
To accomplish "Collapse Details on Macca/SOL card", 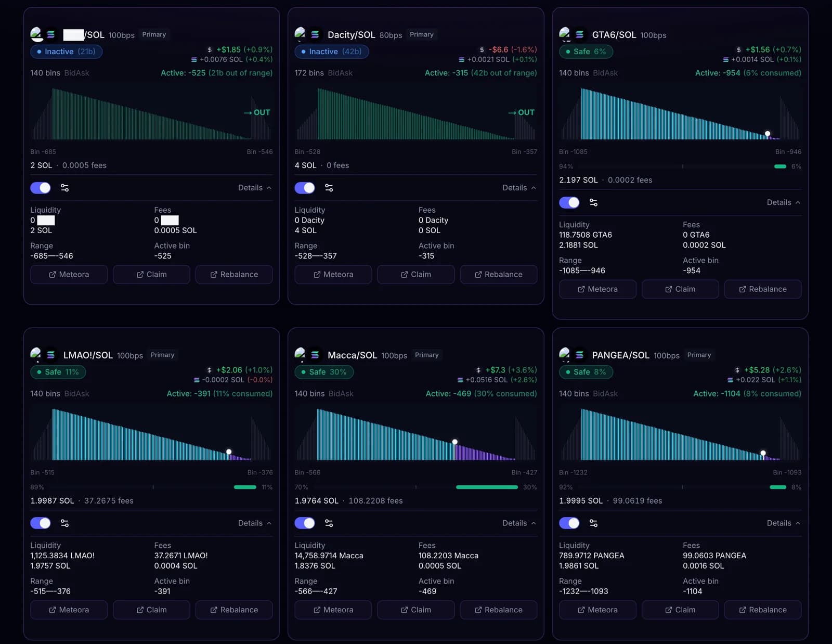I will click(519, 523).
